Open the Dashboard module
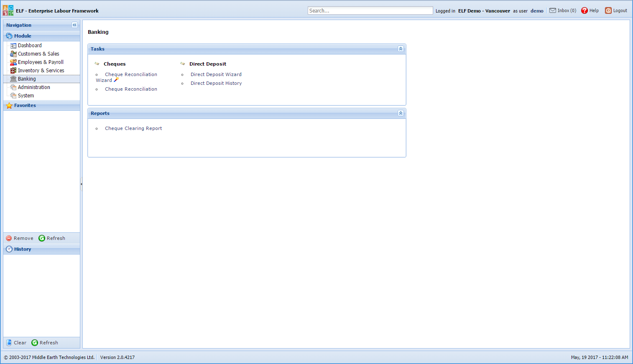Image resolution: width=633 pixels, height=364 pixels. 29,45
